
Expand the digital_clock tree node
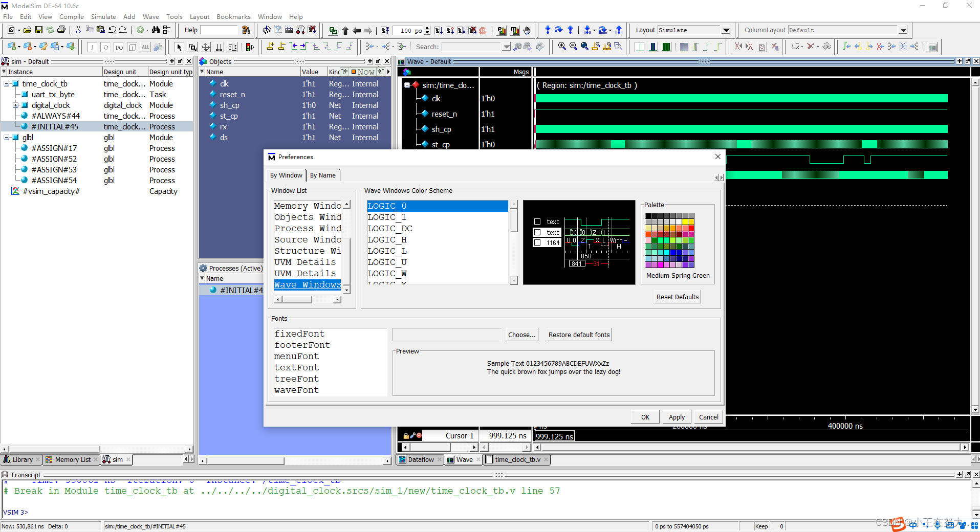coord(16,105)
